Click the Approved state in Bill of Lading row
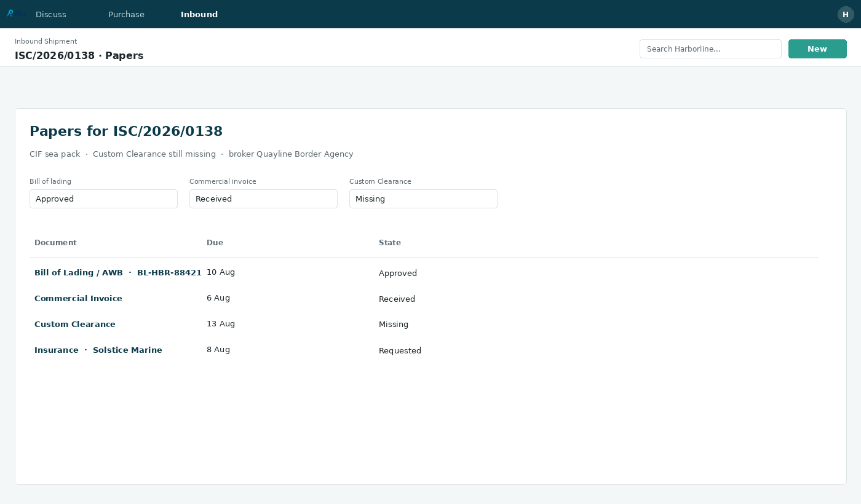This screenshot has width=861, height=504. point(398,274)
